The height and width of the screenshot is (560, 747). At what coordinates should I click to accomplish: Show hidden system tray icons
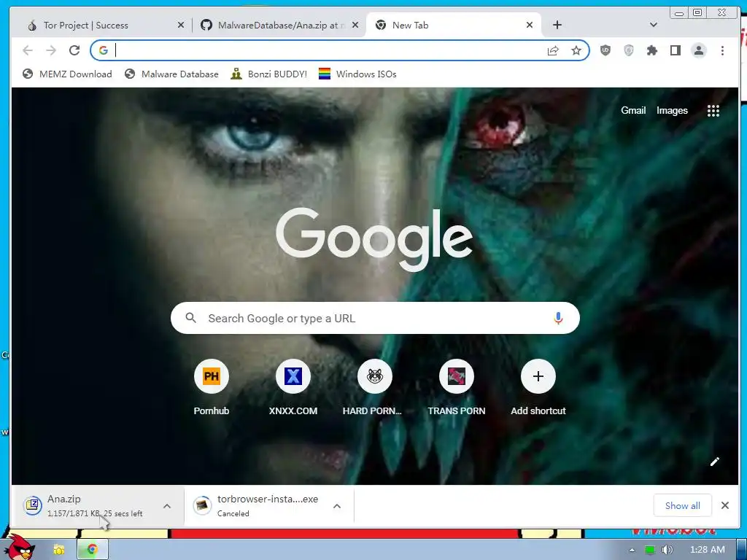[632, 550]
